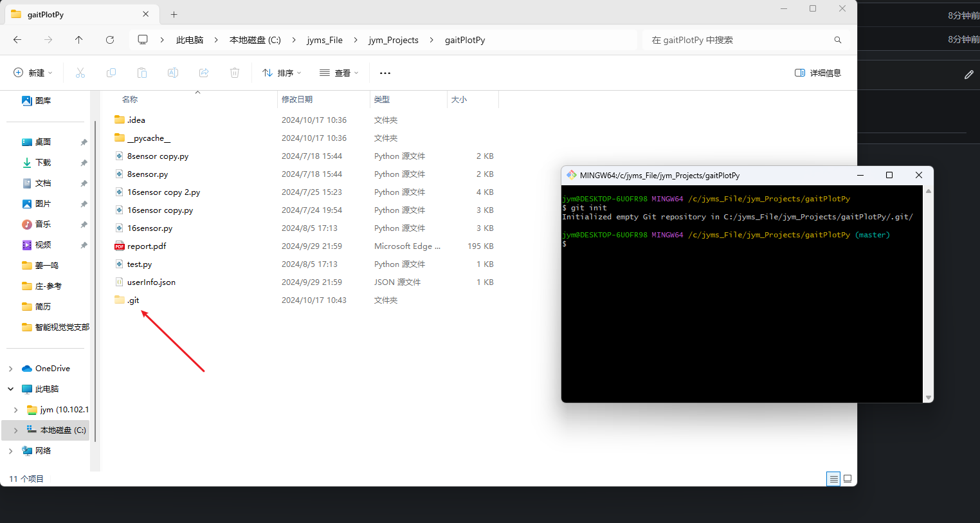Image resolution: width=980 pixels, height=523 pixels.
Task: Click the forward navigation arrow
Action: point(48,40)
